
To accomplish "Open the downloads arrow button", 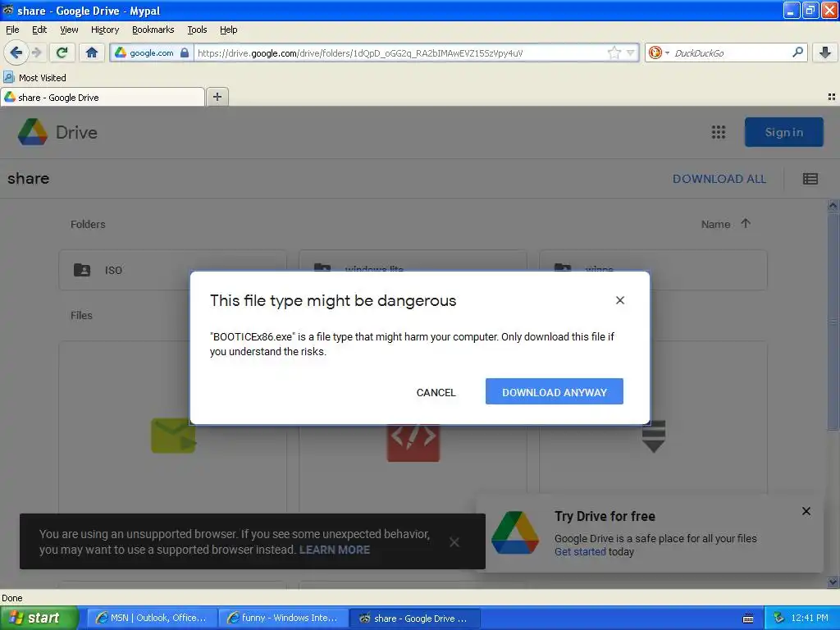I will click(825, 52).
